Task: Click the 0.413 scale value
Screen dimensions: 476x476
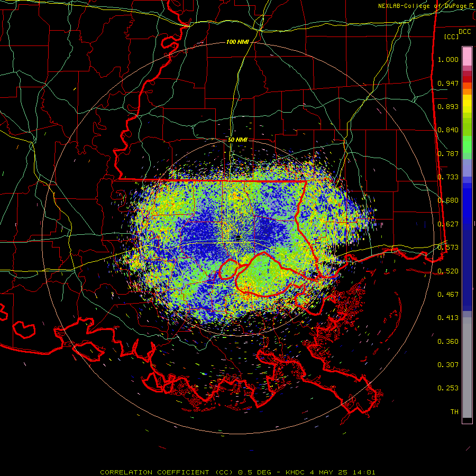Action: click(448, 318)
